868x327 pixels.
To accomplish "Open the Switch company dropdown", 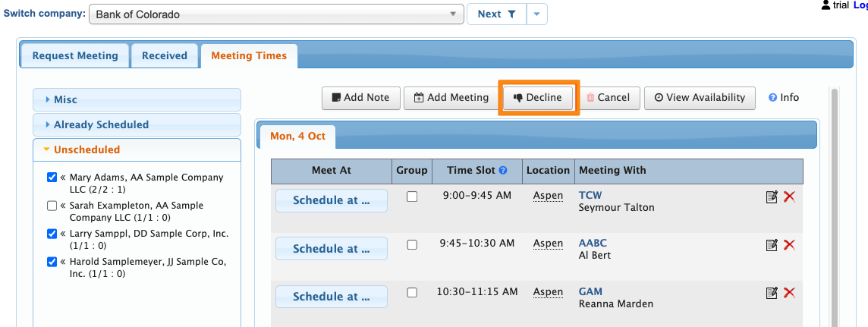I will pos(276,14).
